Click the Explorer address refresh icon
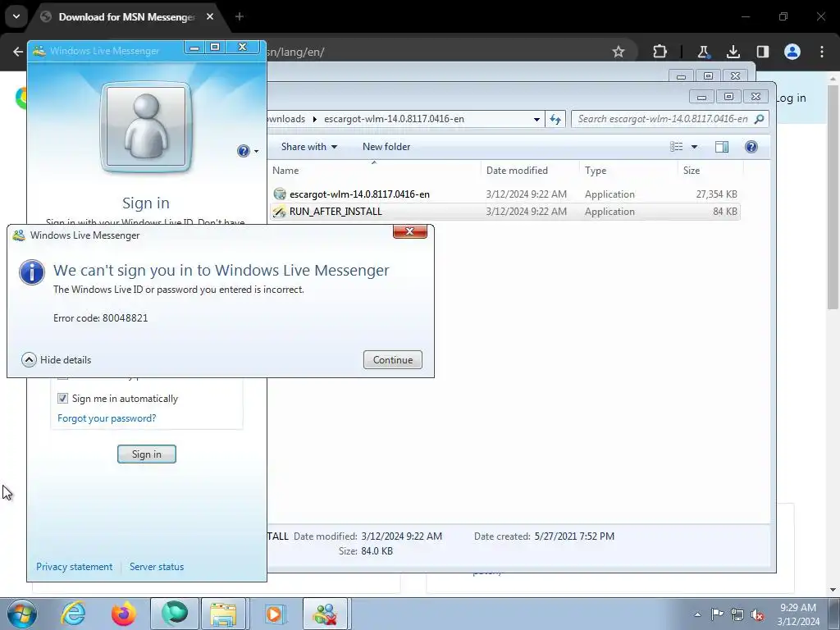Viewport: 840px width, 630px height. pyautogui.click(x=555, y=119)
